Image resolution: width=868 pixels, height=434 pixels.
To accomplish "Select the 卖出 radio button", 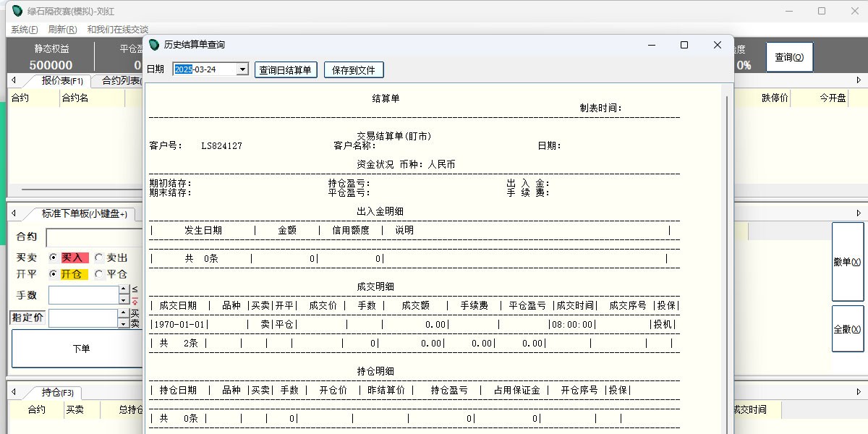I will coord(99,258).
